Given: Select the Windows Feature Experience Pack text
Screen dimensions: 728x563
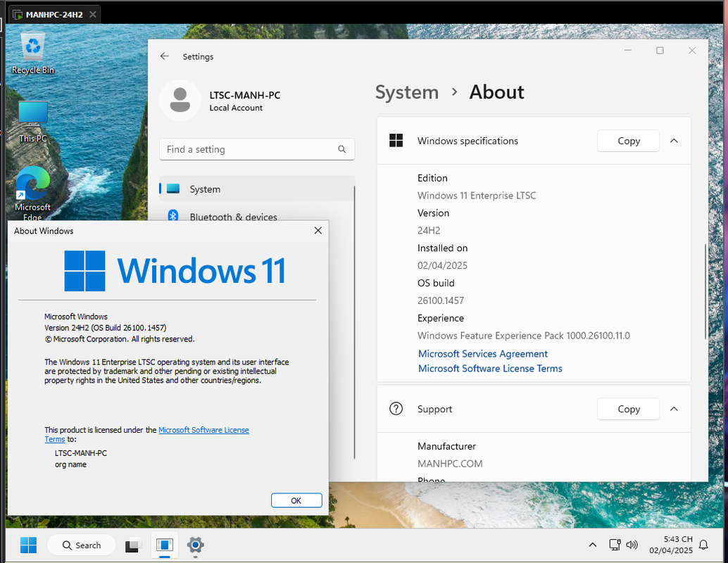Looking at the screenshot, I should 523,336.
